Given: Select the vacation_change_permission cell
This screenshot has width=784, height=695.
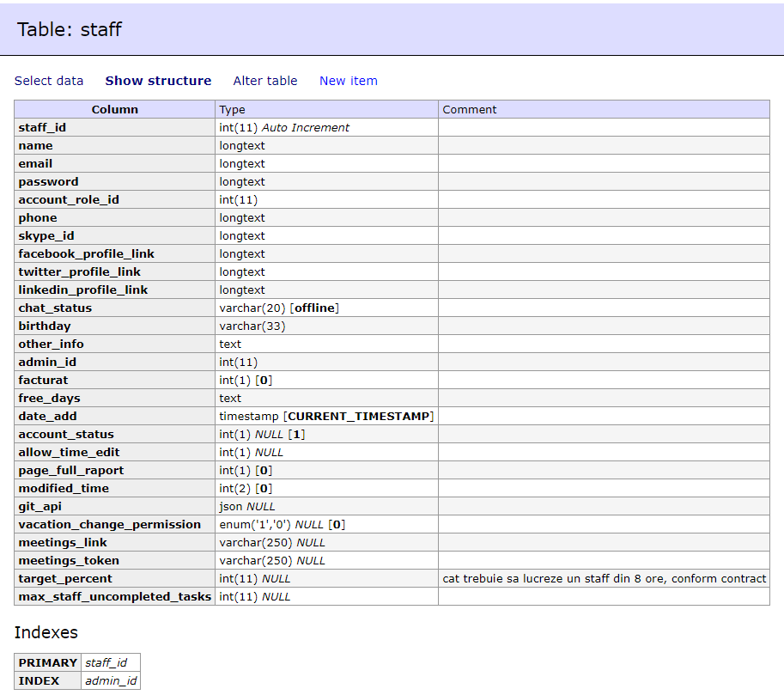Looking at the screenshot, I should [x=114, y=524].
